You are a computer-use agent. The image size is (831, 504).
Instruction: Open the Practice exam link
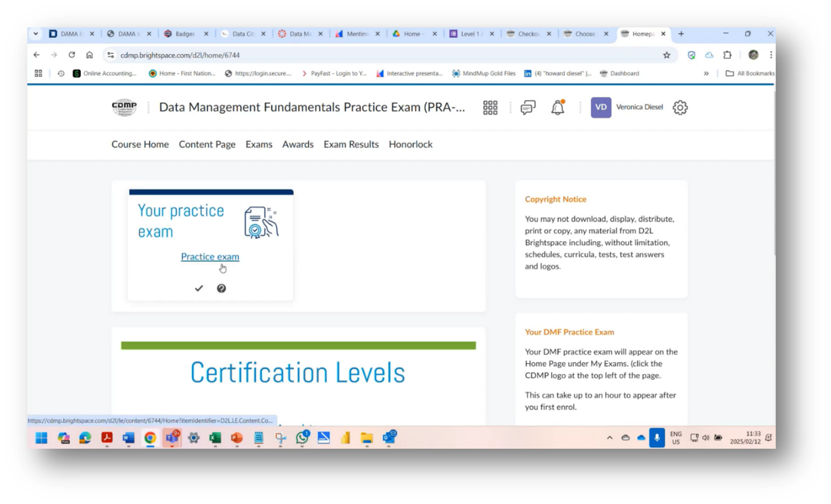[210, 257]
